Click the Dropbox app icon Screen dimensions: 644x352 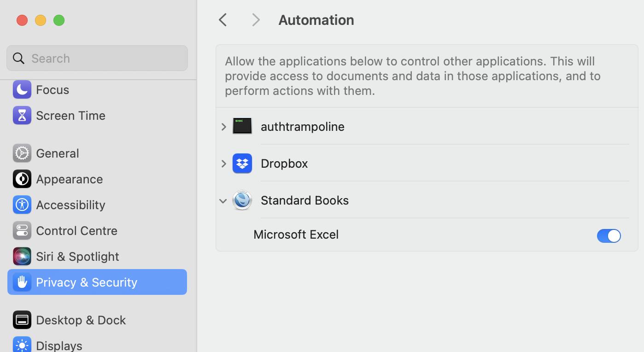tap(242, 163)
